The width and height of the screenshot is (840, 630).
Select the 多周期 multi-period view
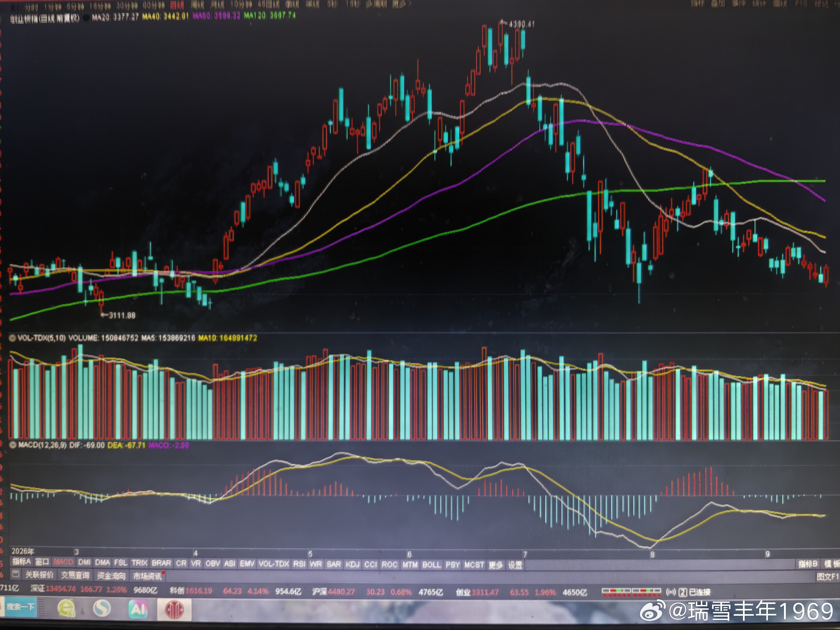point(376,4)
